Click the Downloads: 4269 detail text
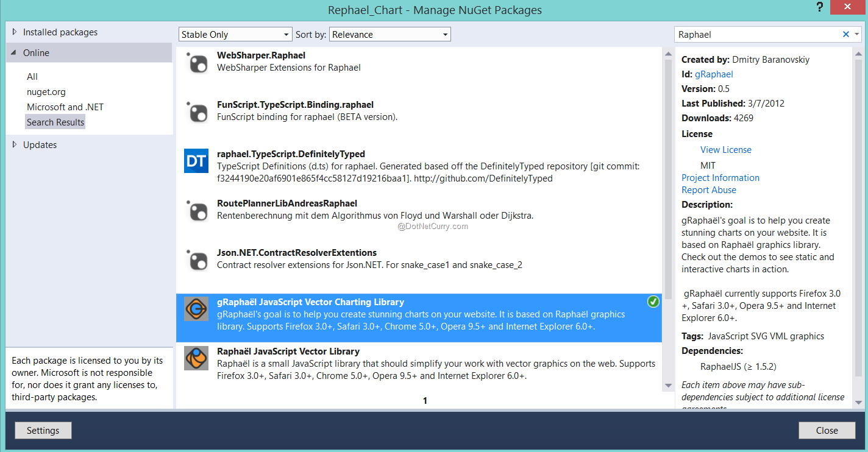868x452 pixels. [x=717, y=118]
